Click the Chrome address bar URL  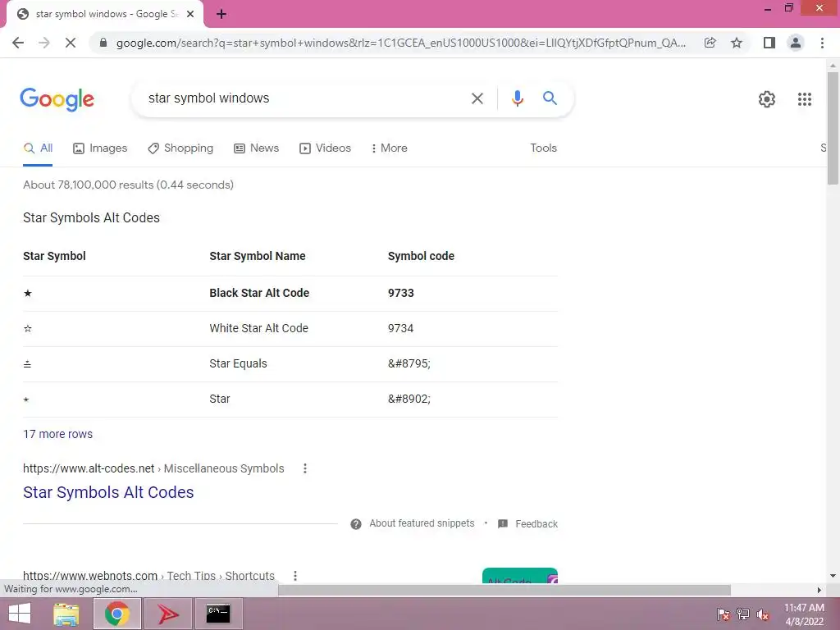(x=400, y=43)
